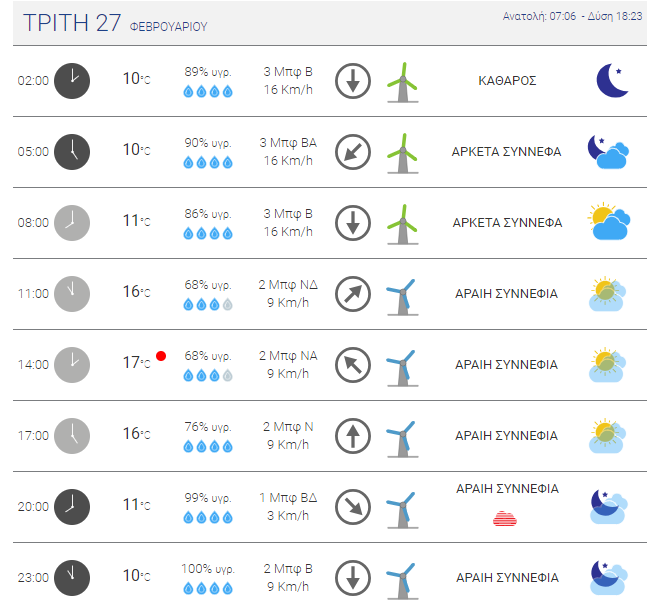Click the moon with clouds icon at 05:00
The image size is (661, 605).
coord(608,152)
